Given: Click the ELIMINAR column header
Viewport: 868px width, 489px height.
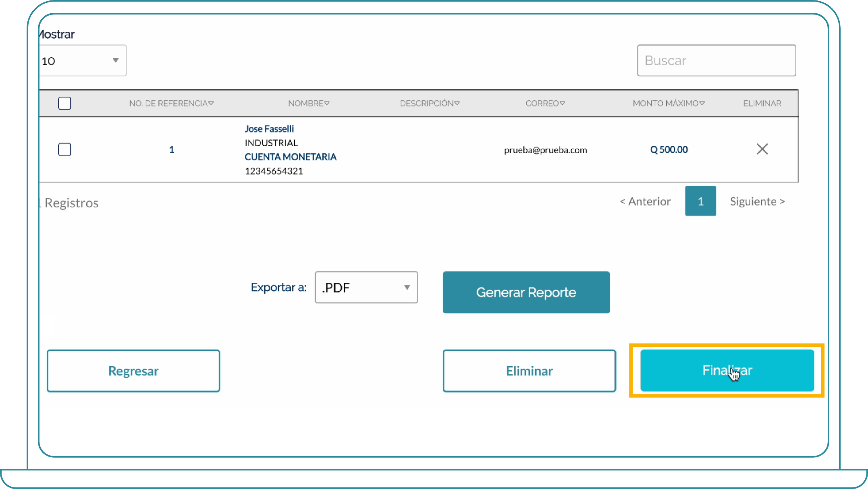Looking at the screenshot, I should click(x=762, y=104).
